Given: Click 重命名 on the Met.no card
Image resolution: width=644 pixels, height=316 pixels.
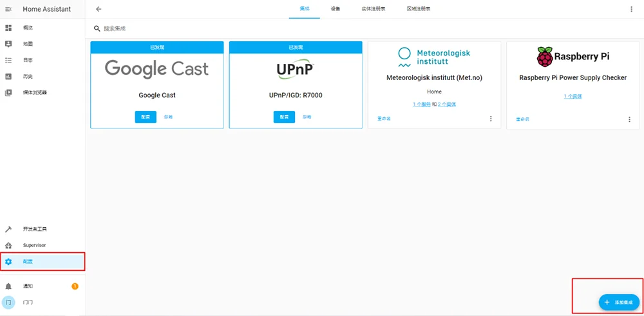Looking at the screenshot, I should 384,119.
